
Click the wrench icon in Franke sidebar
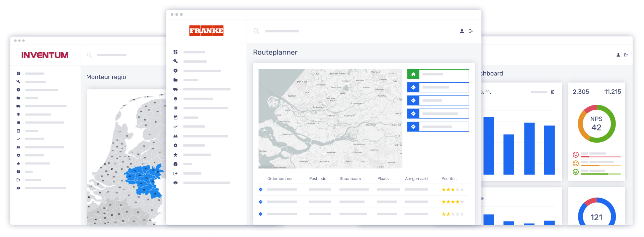175,61
